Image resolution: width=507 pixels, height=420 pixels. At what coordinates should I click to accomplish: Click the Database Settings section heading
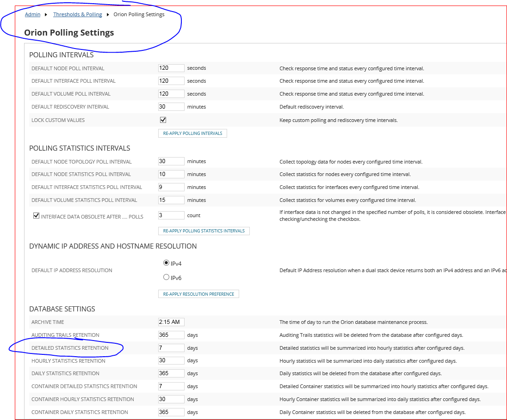[x=62, y=309]
